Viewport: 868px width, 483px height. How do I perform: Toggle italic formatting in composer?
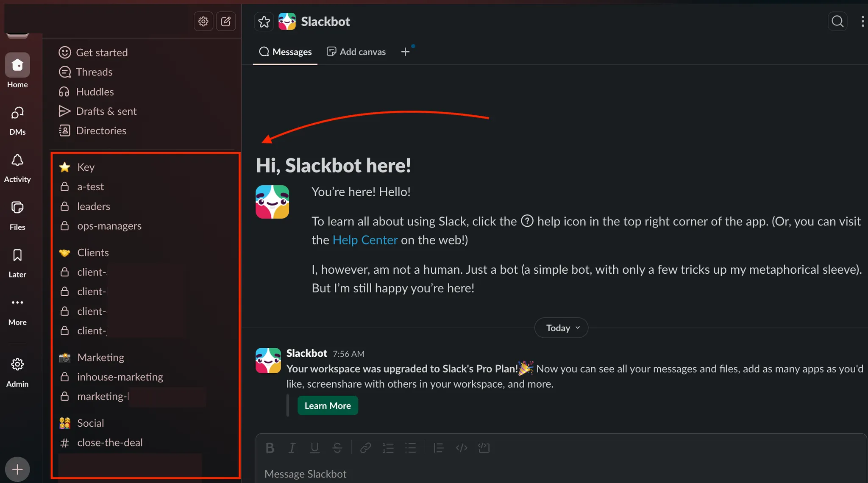[x=292, y=448]
